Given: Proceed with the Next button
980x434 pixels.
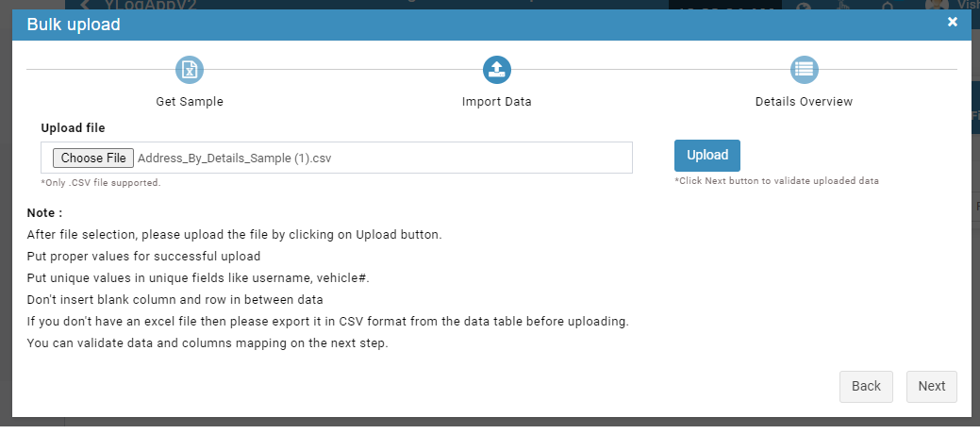Looking at the screenshot, I should pyautogui.click(x=931, y=387).
